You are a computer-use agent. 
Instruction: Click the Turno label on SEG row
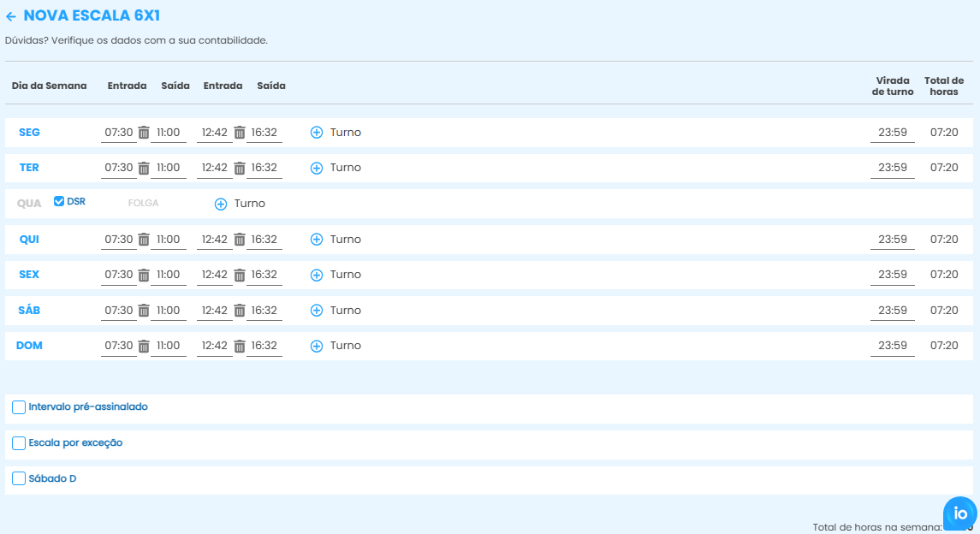click(346, 133)
